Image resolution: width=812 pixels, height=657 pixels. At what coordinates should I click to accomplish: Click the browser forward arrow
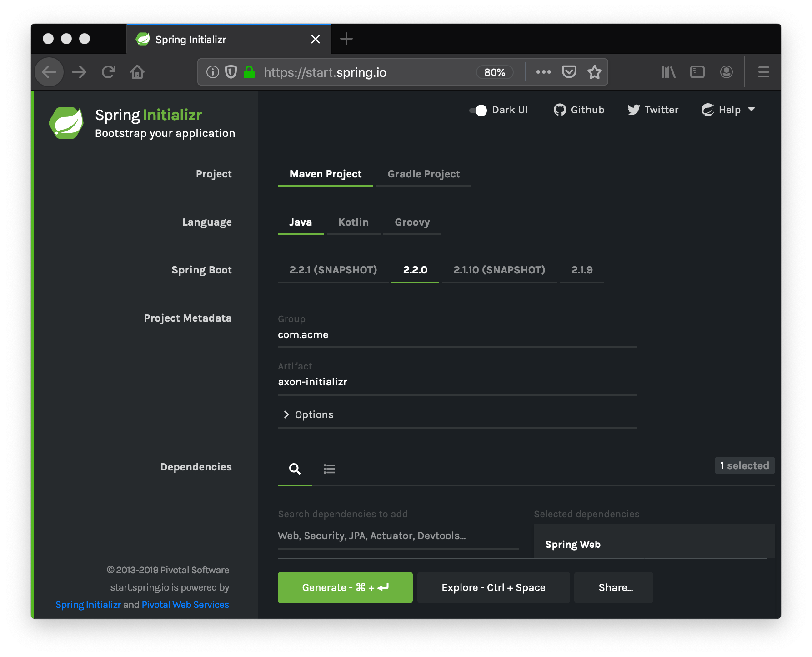[79, 72]
